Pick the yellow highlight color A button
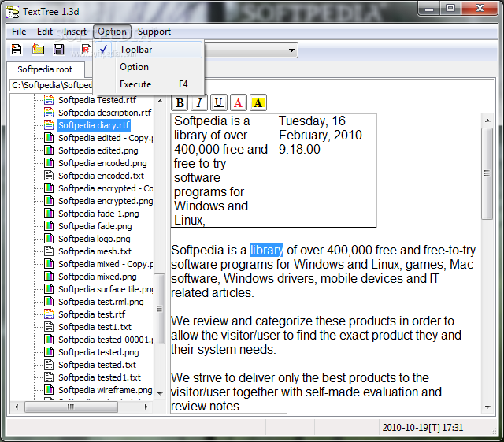This screenshot has height=442, width=504. click(258, 103)
